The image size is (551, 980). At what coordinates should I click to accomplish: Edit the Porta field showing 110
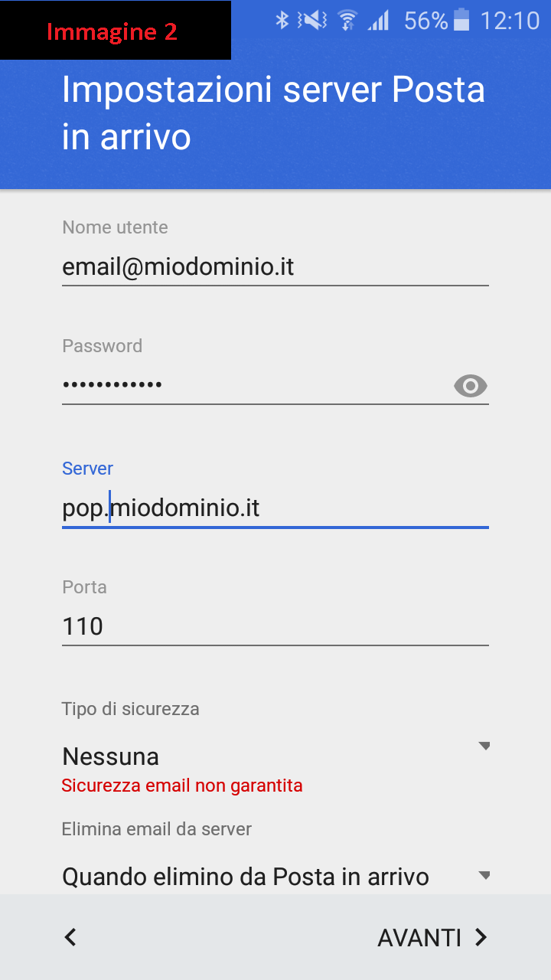(x=274, y=627)
